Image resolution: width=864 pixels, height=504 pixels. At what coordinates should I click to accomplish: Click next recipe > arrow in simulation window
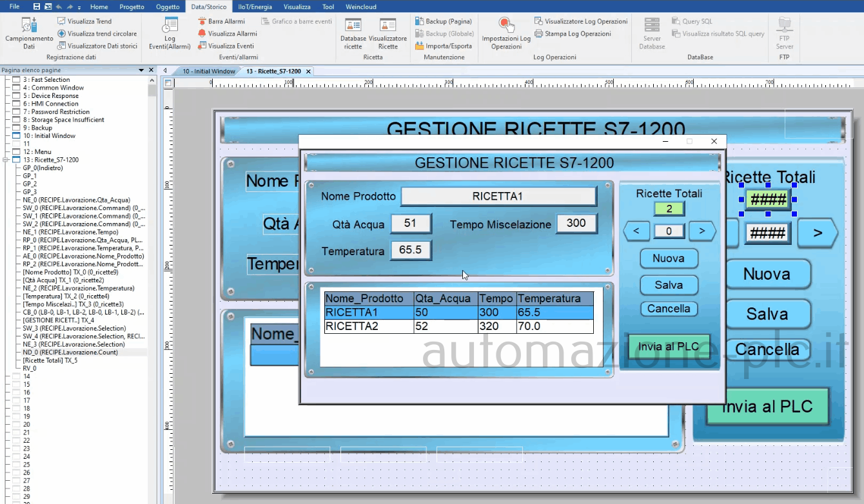coord(702,231)
